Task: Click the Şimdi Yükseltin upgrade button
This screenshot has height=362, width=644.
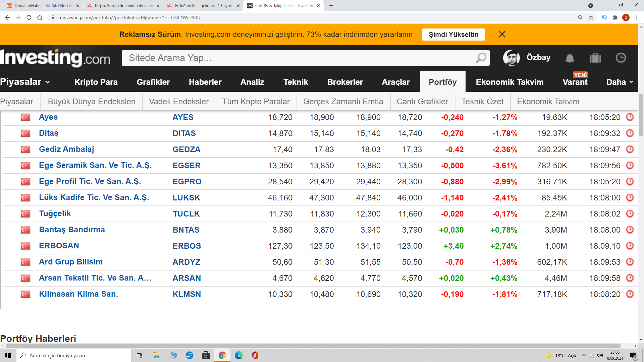Action: [453, 35]
